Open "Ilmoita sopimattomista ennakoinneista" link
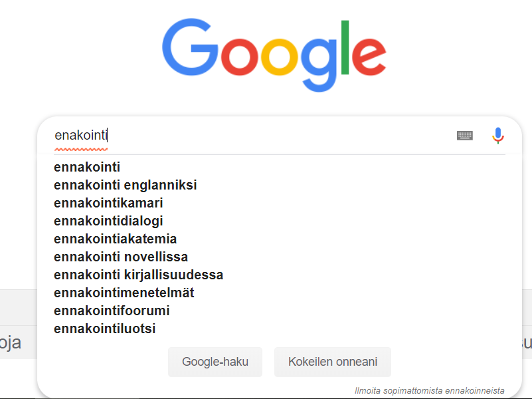The image size is (532, 399). [x=429, y=390]
